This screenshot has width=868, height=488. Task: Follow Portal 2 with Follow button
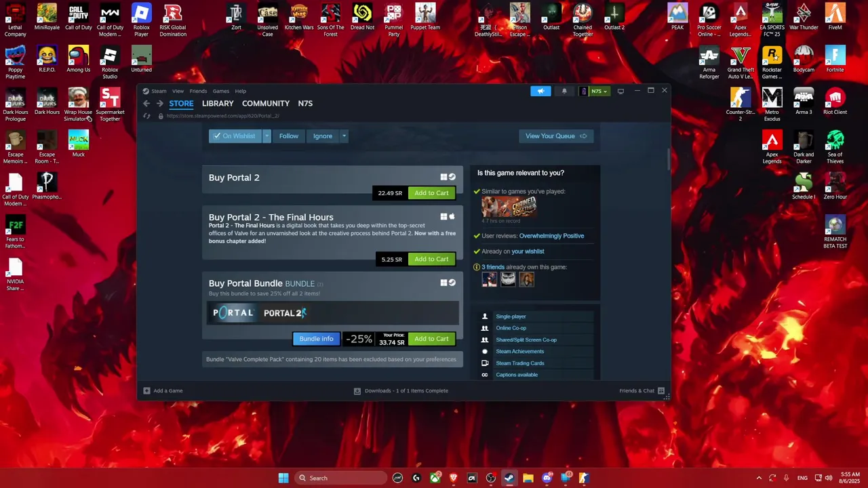289,136
